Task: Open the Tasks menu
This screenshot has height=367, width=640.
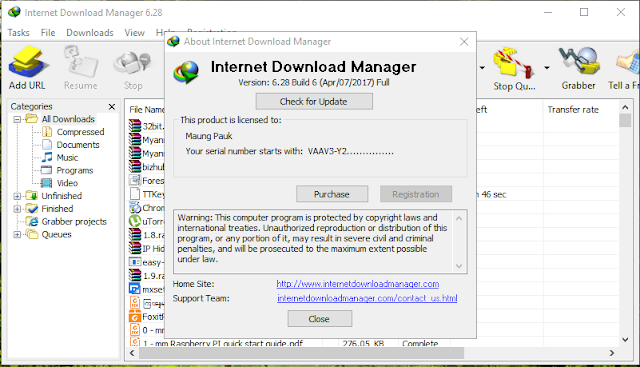Action: click(18, 33)
